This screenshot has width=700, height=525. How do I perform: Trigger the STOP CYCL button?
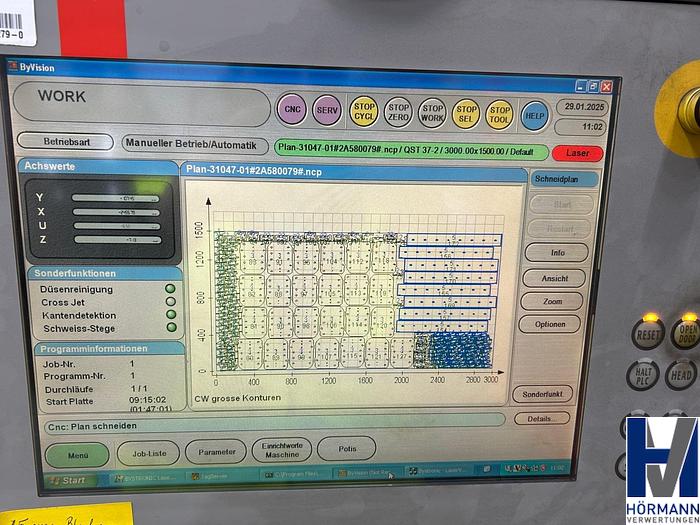(x=364, y=112)
